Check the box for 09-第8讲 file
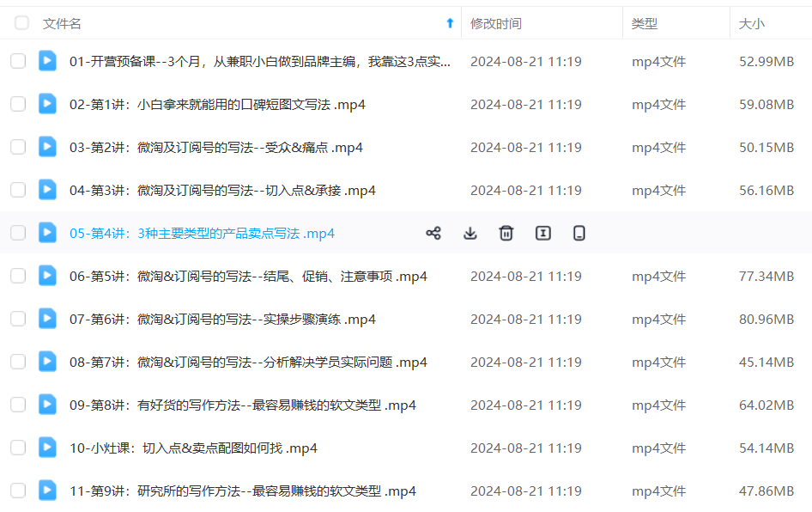Image resolution: width=812 pixels, height=512 pixels. pos(18,405)
